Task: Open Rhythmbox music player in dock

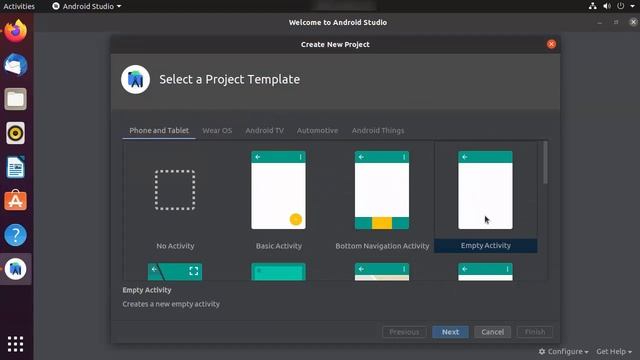Action: pyautogui.click(x=16, y=133)
